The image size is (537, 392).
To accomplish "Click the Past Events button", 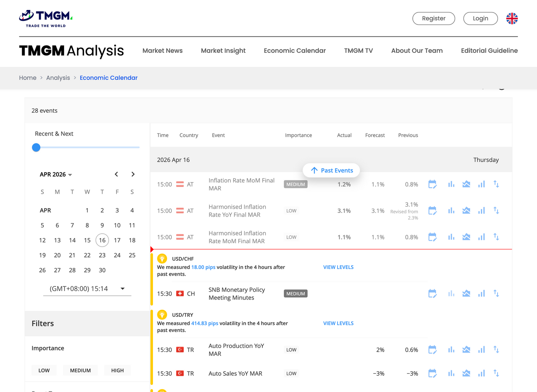I will coord(331,170).
